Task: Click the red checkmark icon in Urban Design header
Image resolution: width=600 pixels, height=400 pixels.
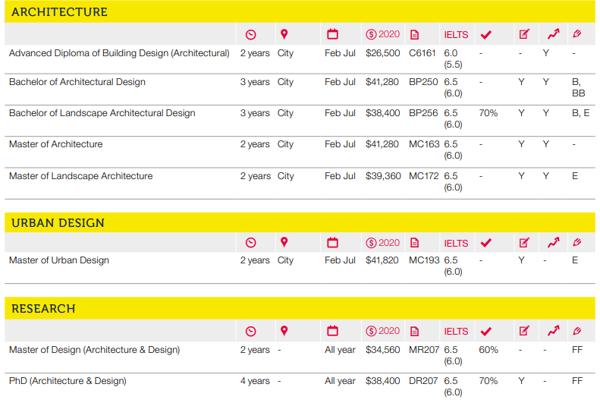Action: [x=486, y=243]
